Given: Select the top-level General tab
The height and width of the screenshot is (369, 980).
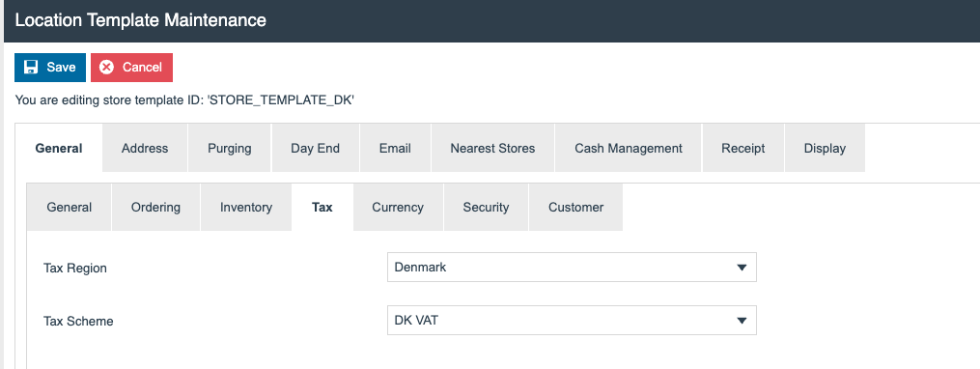Looking at the screenshot, I should click(59, 148).
